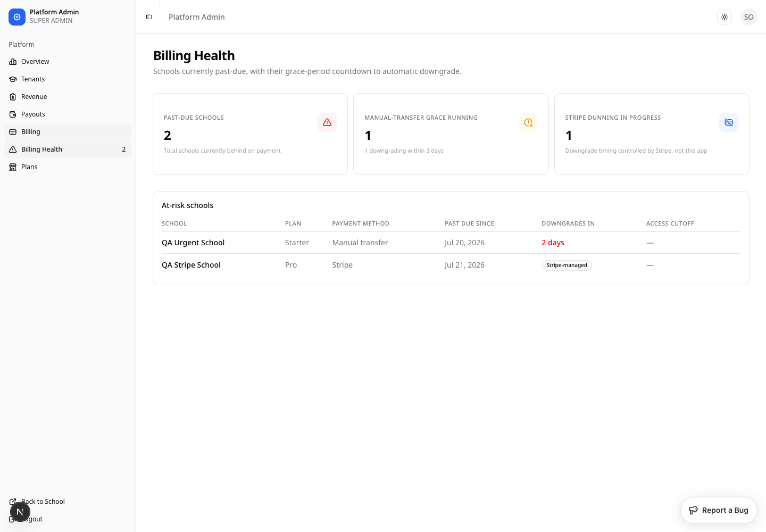Click the blue card-off icon in Stripe Dunning card
The width and height of the screenshot is (766, 532).
pyautogui.click(x=729, y=122)
